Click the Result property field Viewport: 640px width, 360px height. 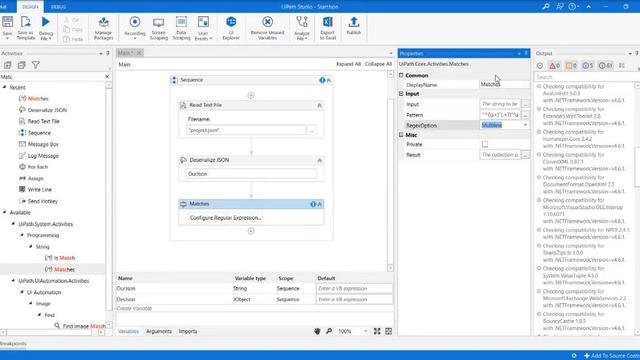pyautogui.click(x=500, y=155)
